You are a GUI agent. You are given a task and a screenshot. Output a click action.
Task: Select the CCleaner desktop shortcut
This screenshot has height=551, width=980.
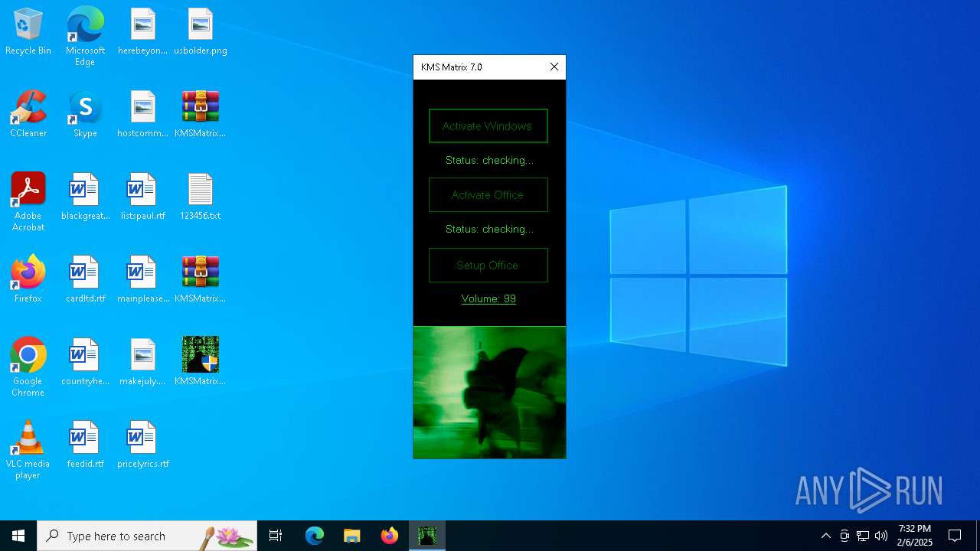tap(28, 115)
